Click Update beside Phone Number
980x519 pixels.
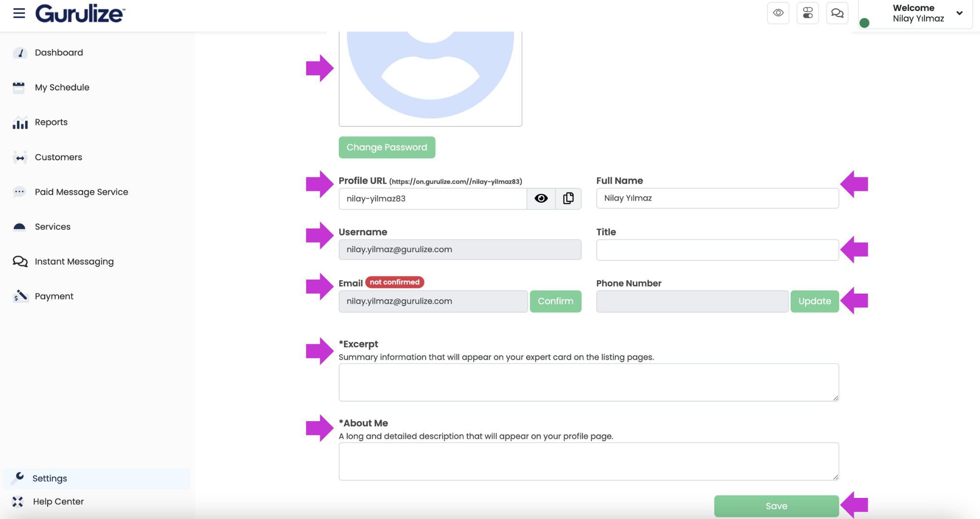pyautogui.click(x=814, y=301)
